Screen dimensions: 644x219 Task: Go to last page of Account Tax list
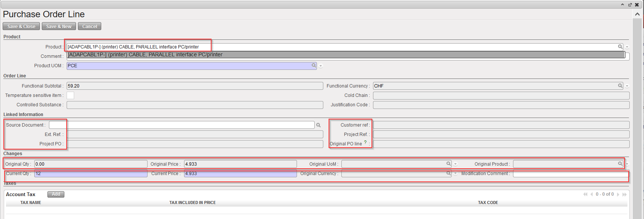click(624, 195)
